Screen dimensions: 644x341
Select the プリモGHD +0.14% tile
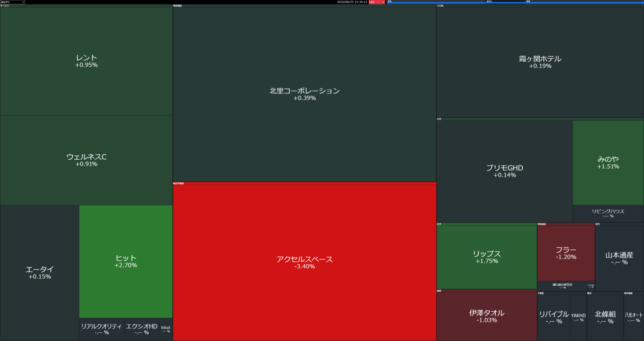pyautogui.click(x=504, y=171)
